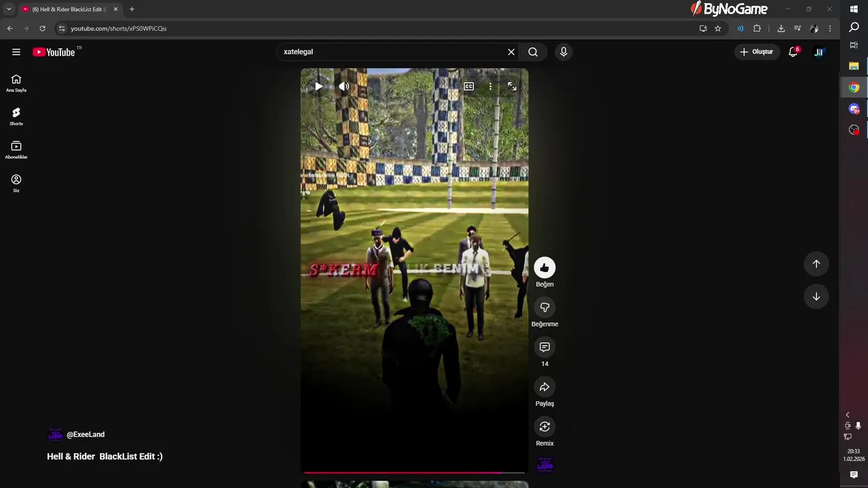
Task: Open Discord from the taskbar
Action: [854, 108]
